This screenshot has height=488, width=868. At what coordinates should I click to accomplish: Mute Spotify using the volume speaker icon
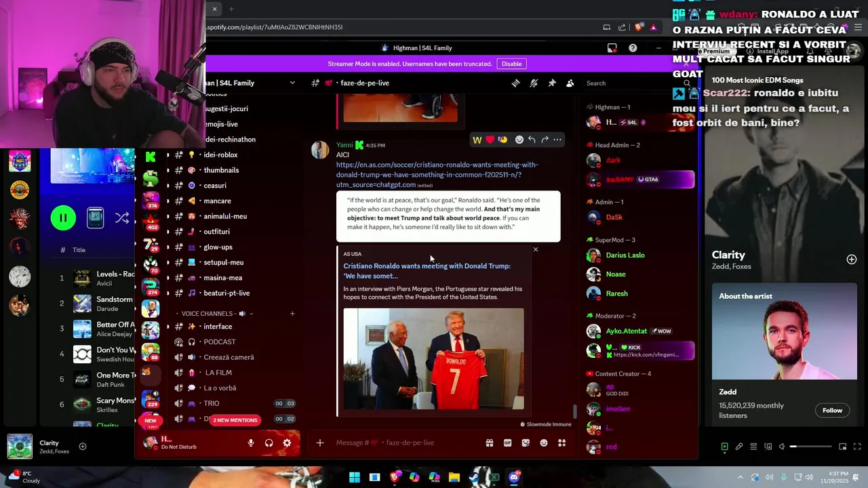(x=782, y=447)
